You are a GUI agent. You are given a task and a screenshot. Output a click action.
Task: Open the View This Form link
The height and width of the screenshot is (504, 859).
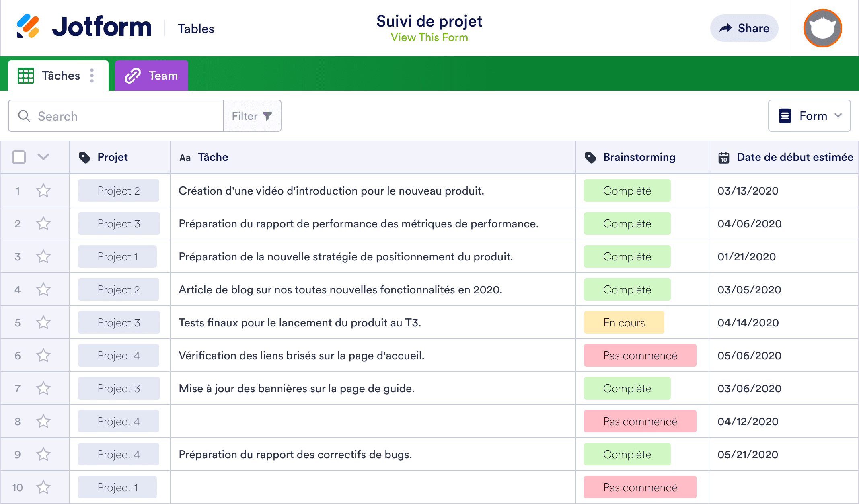[429, 37]
